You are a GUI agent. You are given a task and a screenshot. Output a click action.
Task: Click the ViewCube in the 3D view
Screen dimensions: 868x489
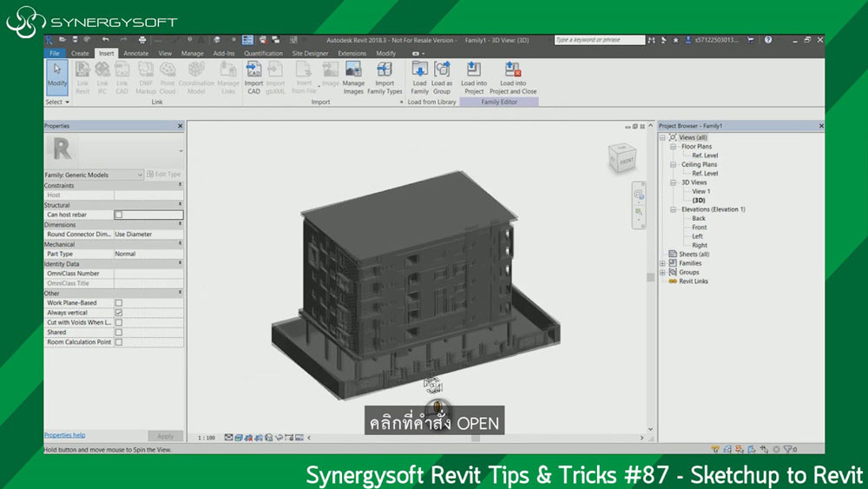point(621,157)
